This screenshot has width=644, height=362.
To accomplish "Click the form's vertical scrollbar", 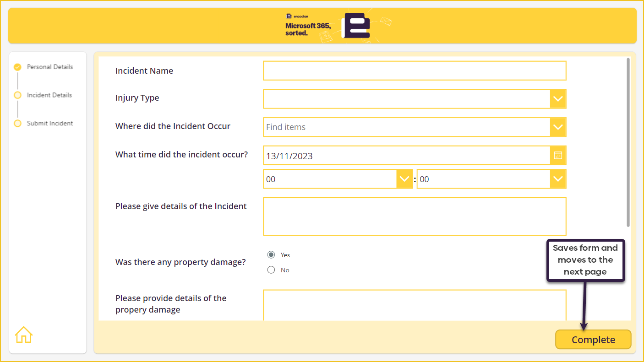I will click(628, 142).
